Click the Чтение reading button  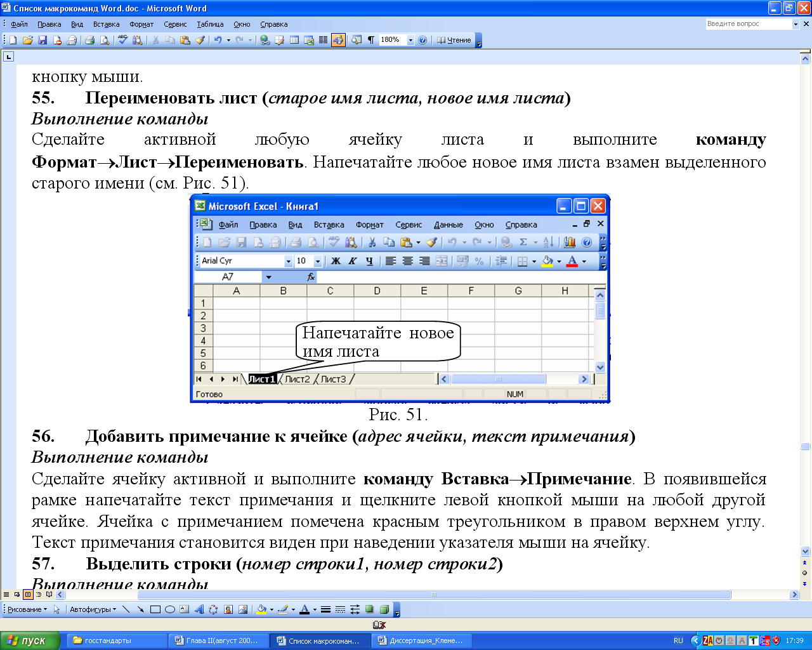[454, 40]
